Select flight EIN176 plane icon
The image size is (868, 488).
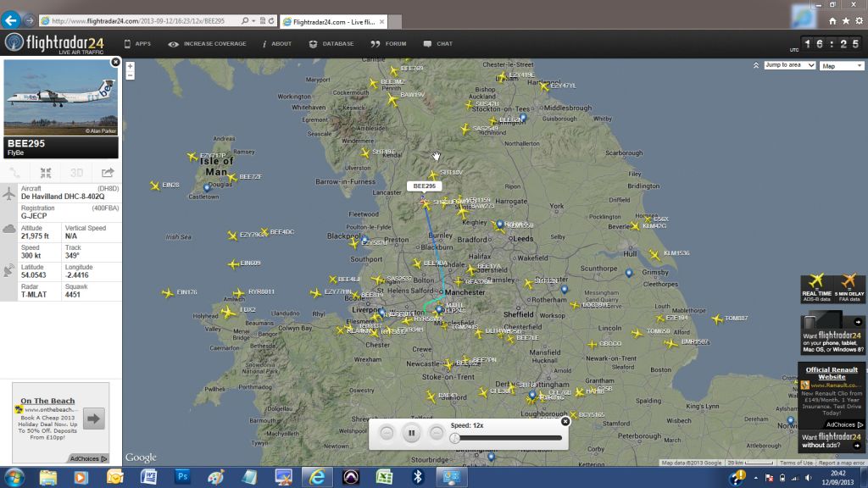pyautogui.click(x=168, y=292)
